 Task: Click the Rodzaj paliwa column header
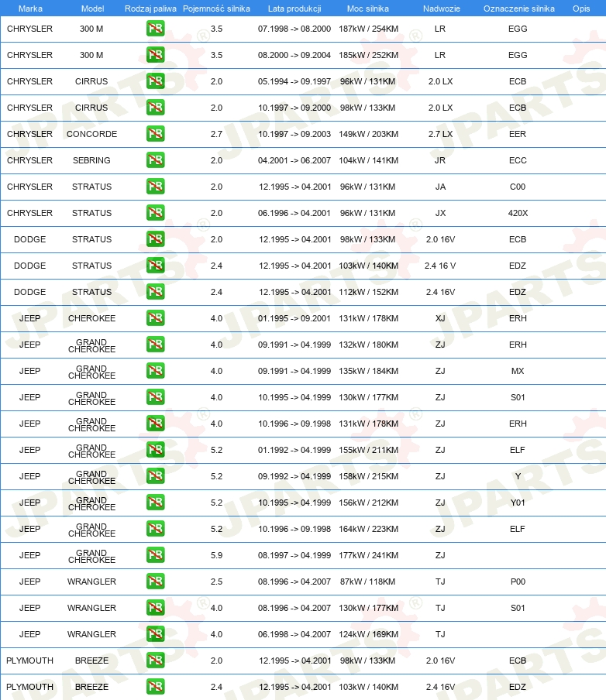point(150,9)
